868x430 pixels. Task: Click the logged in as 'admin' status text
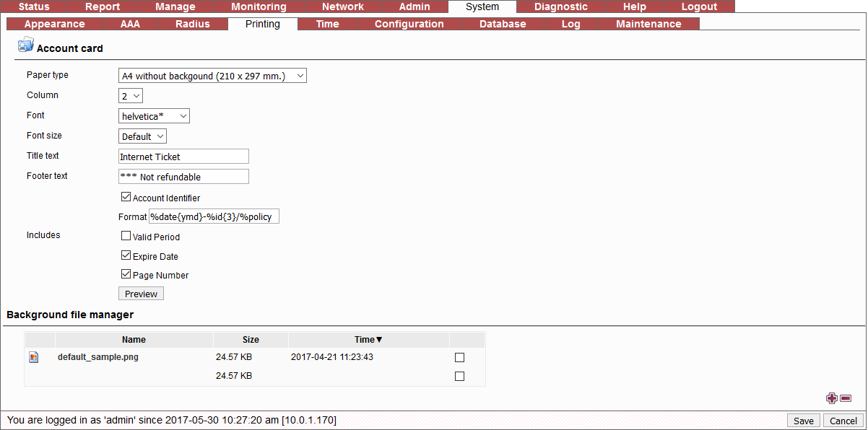tap(172, 420)
